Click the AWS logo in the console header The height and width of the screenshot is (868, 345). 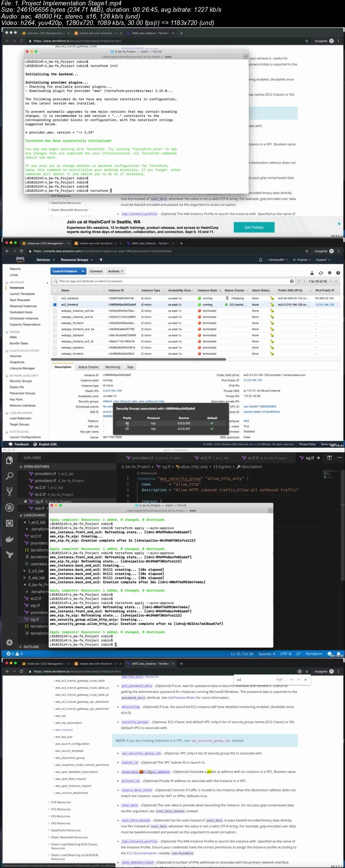click(20, 259)
